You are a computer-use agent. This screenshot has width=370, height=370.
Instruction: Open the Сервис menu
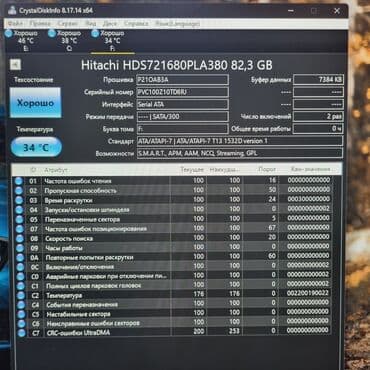click(68, 24)
